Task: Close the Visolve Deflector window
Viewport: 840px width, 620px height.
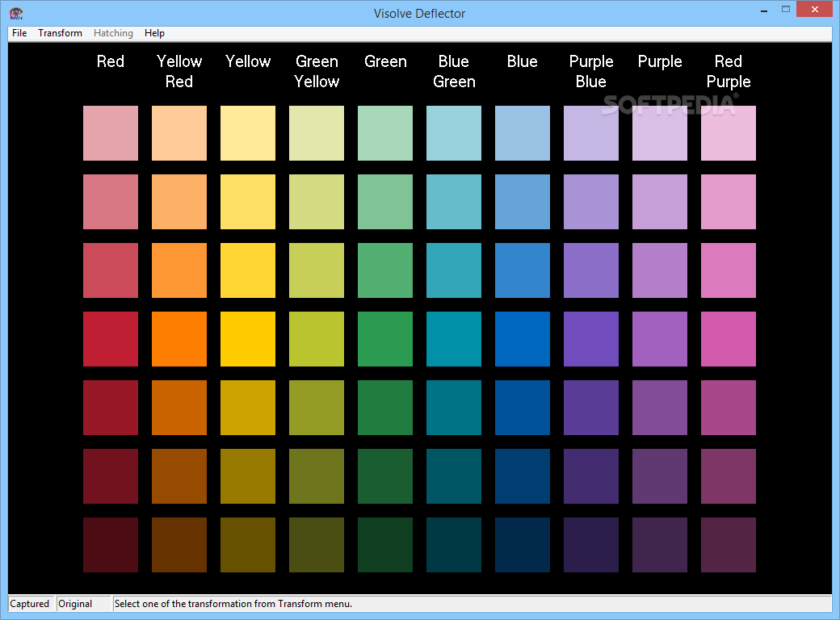Action: click(x=814, y=9)
